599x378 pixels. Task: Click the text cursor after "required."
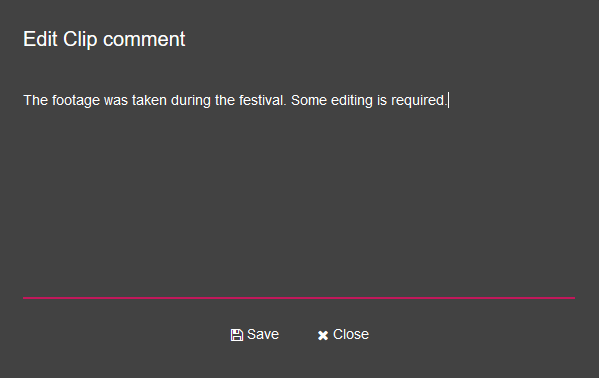click(448, 100)
